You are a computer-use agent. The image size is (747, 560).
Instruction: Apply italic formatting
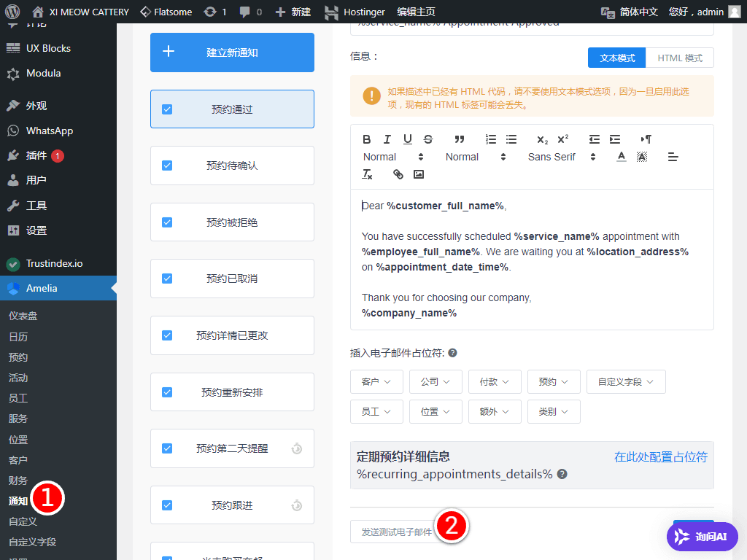tap(387, 139)
